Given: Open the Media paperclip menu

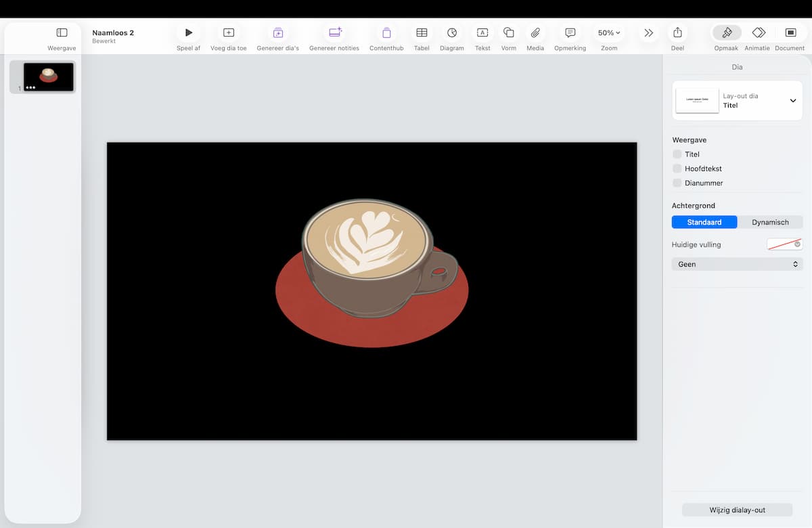Looking at the screenshot, I should 535,32.
